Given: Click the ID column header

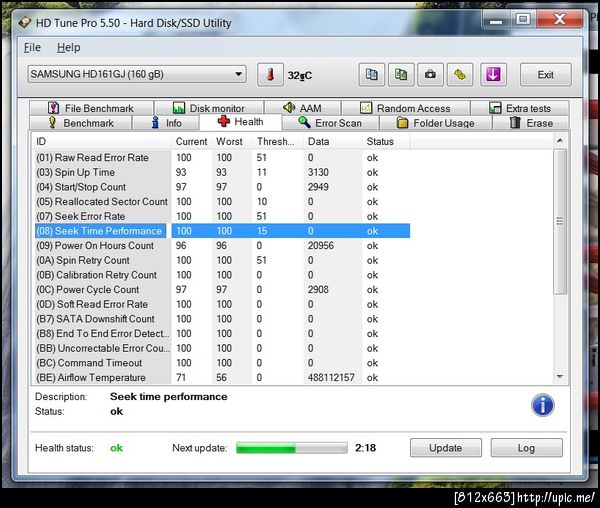Looking at the screenshot, I should click(101, 142).
